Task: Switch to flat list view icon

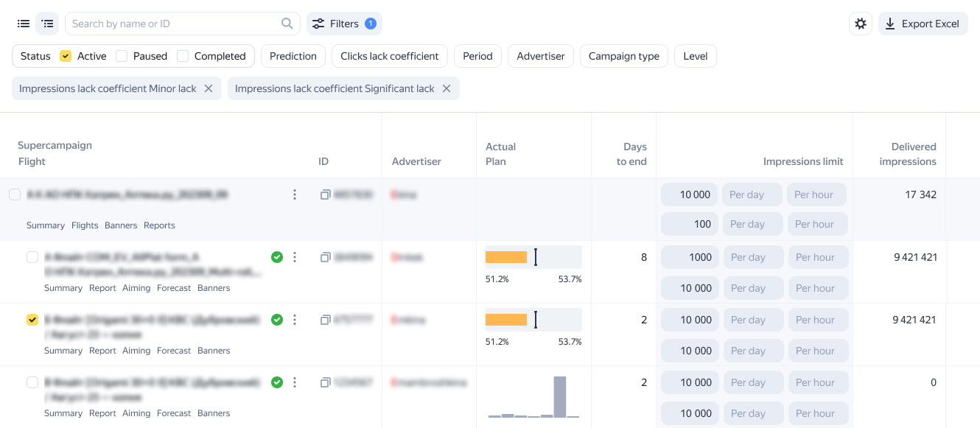Action: pyautogui.click(x=24, y=24)
